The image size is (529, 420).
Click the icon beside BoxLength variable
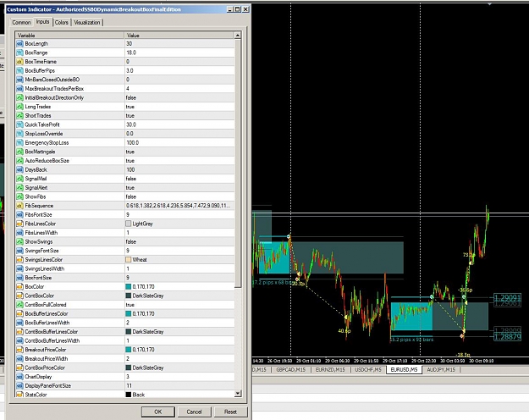pyautogui.click(x=20, y=43)
